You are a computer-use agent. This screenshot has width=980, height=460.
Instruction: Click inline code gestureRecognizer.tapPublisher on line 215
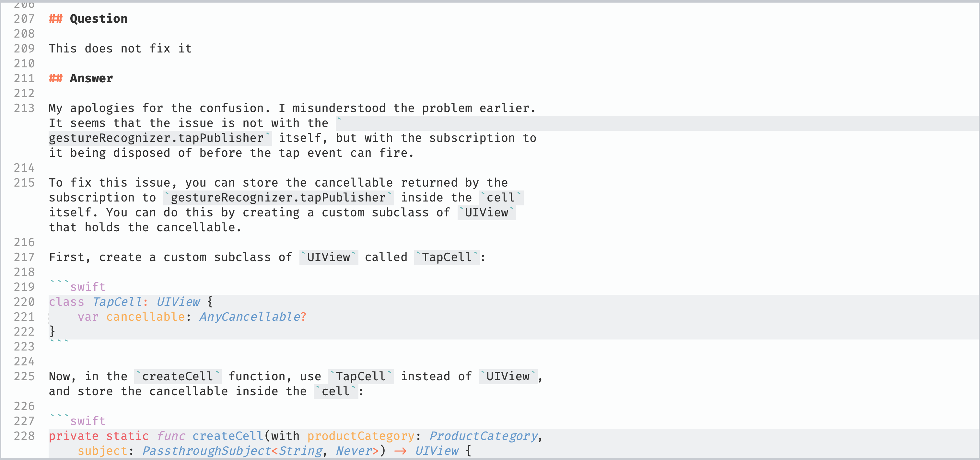tap(278, 198)
